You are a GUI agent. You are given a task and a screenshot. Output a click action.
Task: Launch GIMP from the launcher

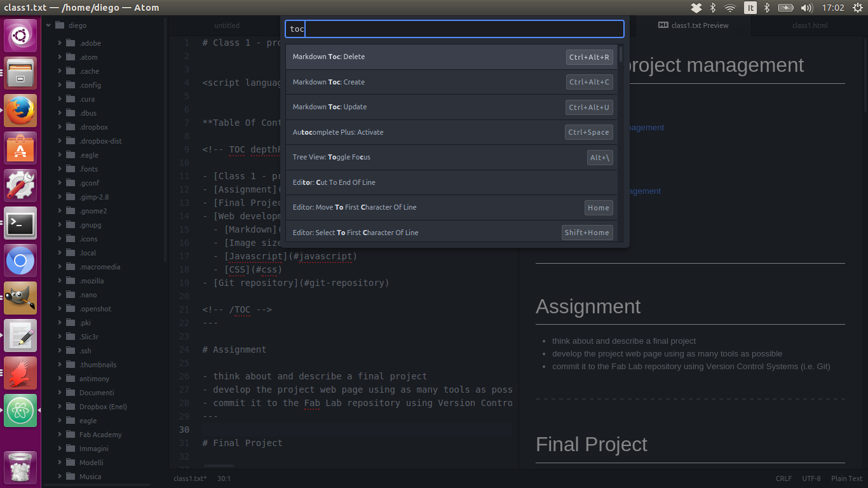[21, 298]
